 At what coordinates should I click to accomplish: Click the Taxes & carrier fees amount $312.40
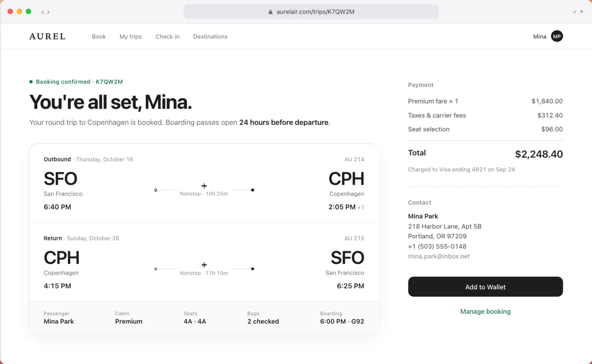tap(550, 115)
